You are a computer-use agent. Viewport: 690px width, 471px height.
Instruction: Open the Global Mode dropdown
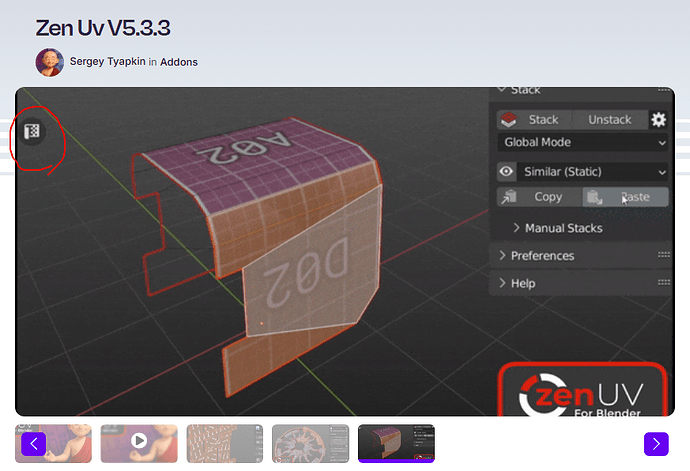tap(583, 142)
